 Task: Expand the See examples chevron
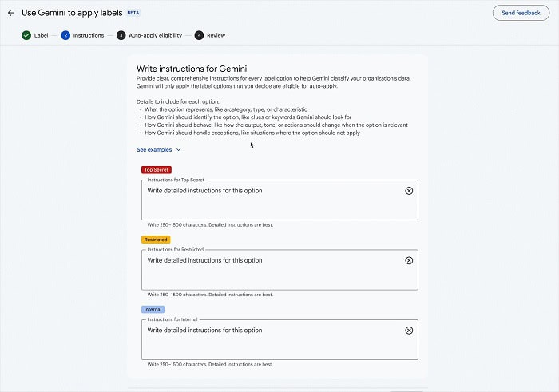tap(178, 149)
